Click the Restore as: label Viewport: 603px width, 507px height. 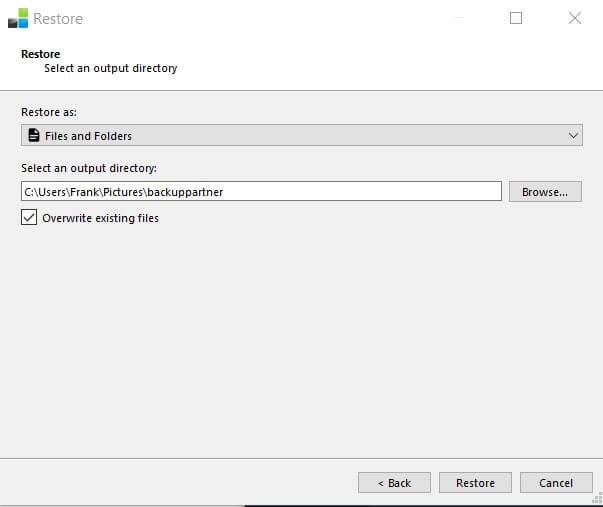pos(49,112)
